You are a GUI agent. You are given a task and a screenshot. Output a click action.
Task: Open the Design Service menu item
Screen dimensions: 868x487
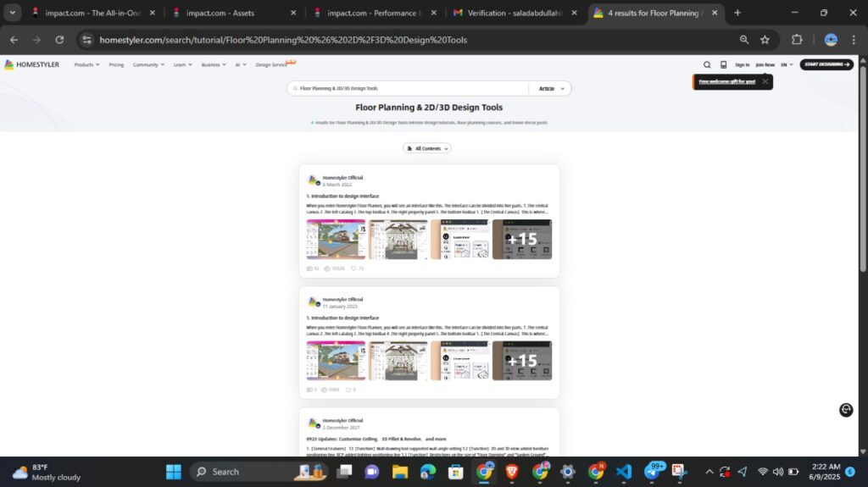click(x=272, y=64)
